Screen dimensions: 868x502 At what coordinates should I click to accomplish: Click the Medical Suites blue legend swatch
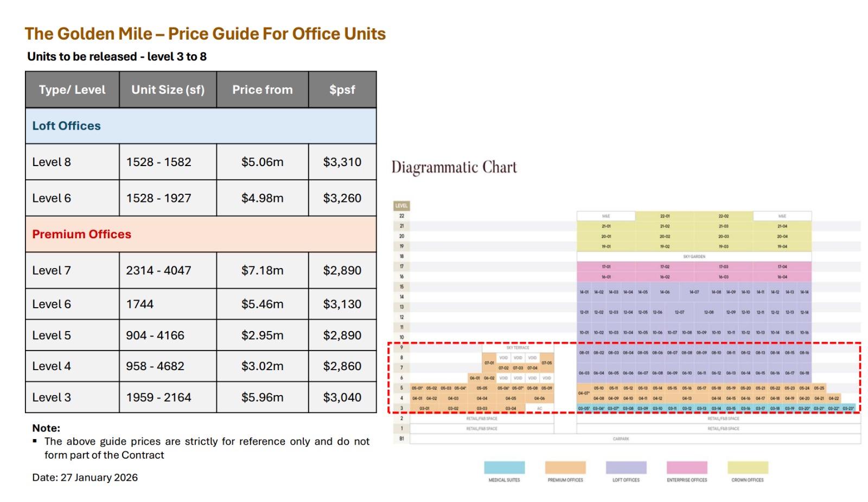point(504,467)
